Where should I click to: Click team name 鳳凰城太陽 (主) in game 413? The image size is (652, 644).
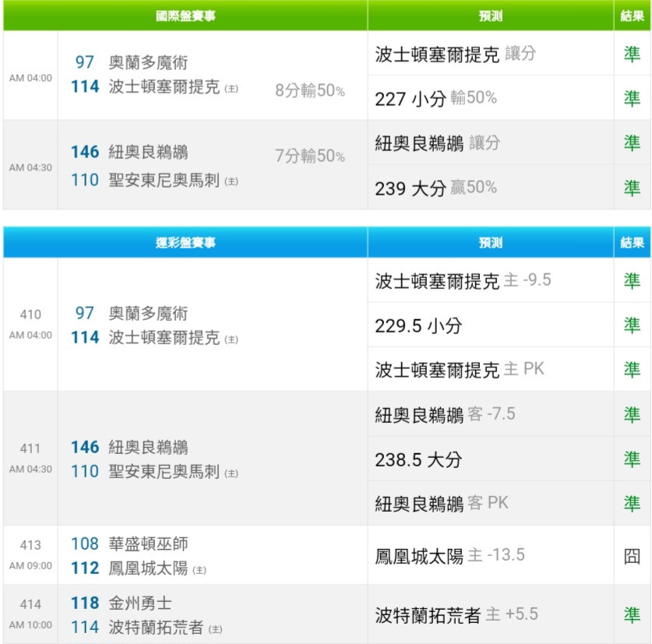click(157, 568)
